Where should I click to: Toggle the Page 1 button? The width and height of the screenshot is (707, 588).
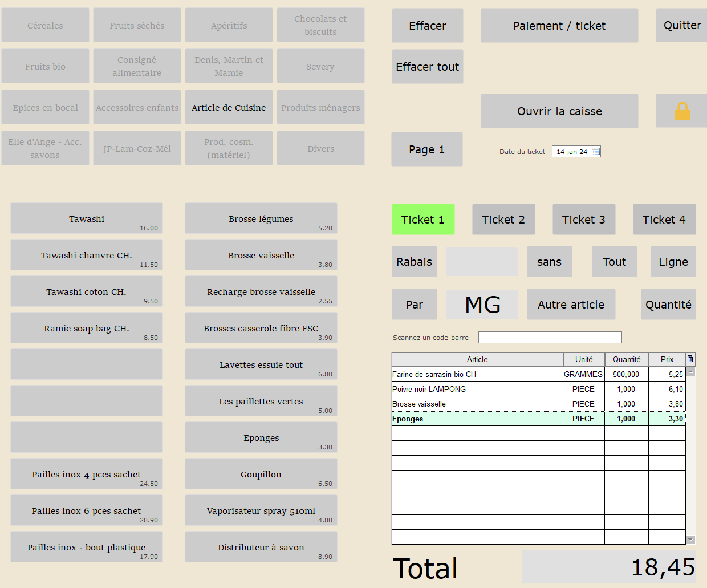(x=427, y=149)
